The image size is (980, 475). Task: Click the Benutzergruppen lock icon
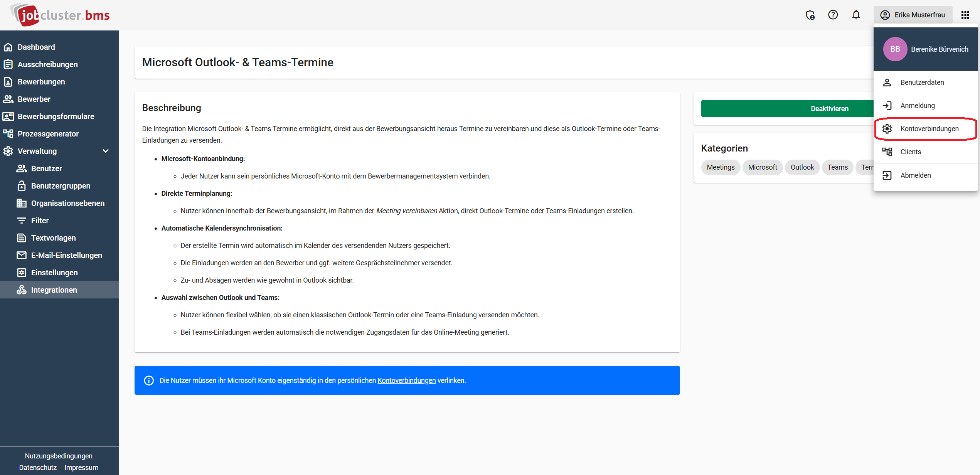[x=22, y=186]
